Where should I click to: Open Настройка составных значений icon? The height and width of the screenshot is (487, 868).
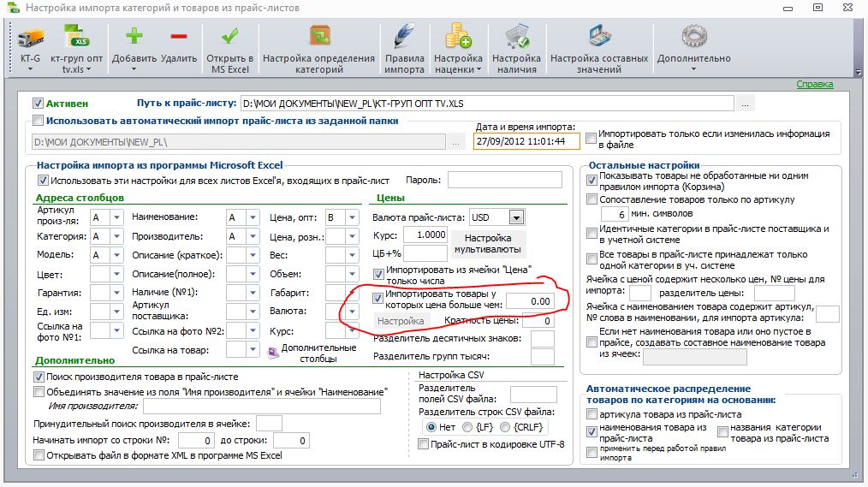[x=599, y=36]
